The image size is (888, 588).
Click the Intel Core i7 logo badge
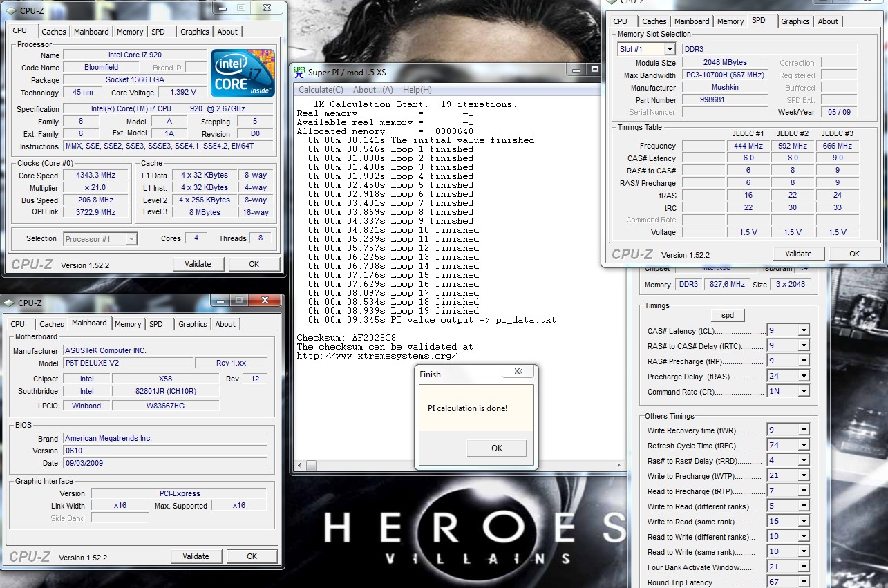(x=243, y=73)
